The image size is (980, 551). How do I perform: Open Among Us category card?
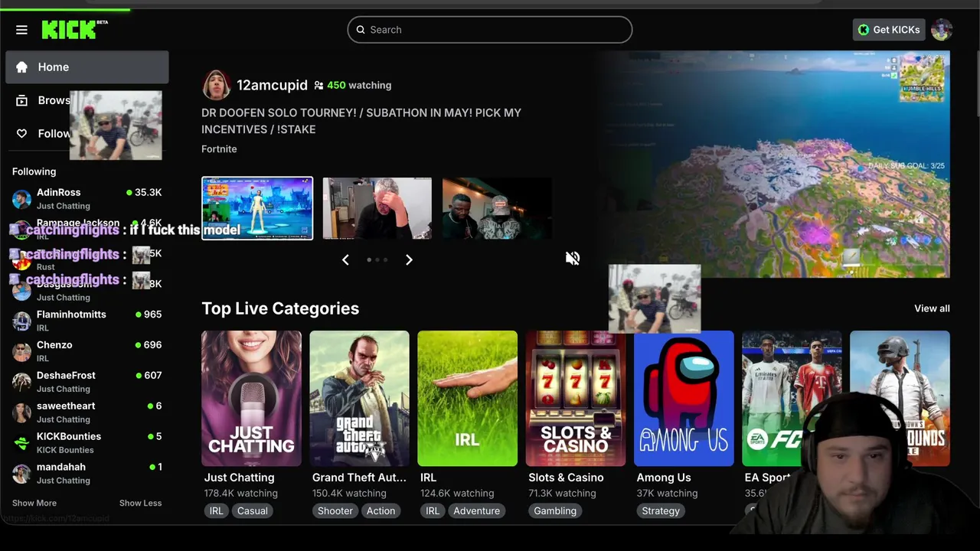pos(683,398)
